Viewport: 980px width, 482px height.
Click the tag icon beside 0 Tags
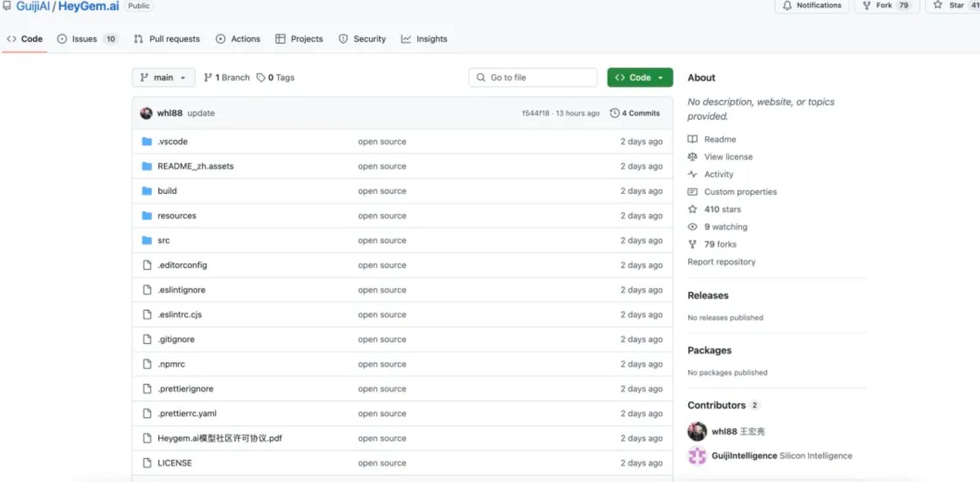[261, 78]
